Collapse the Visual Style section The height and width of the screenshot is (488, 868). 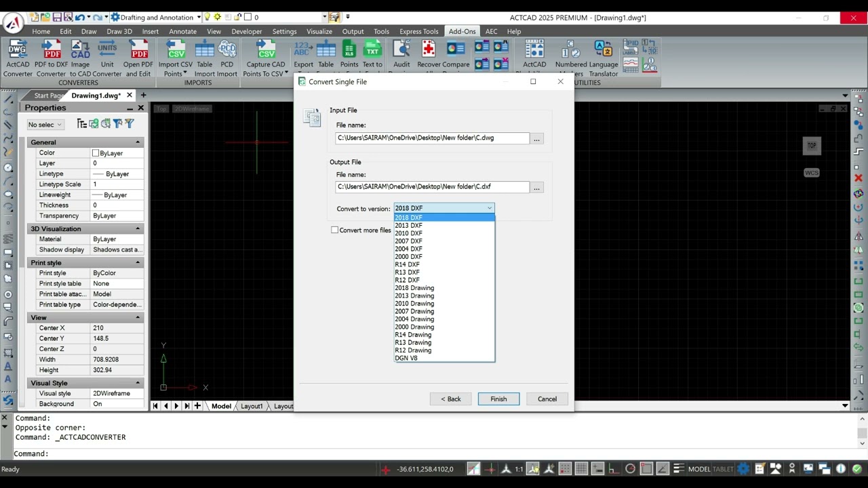point(138,384)
